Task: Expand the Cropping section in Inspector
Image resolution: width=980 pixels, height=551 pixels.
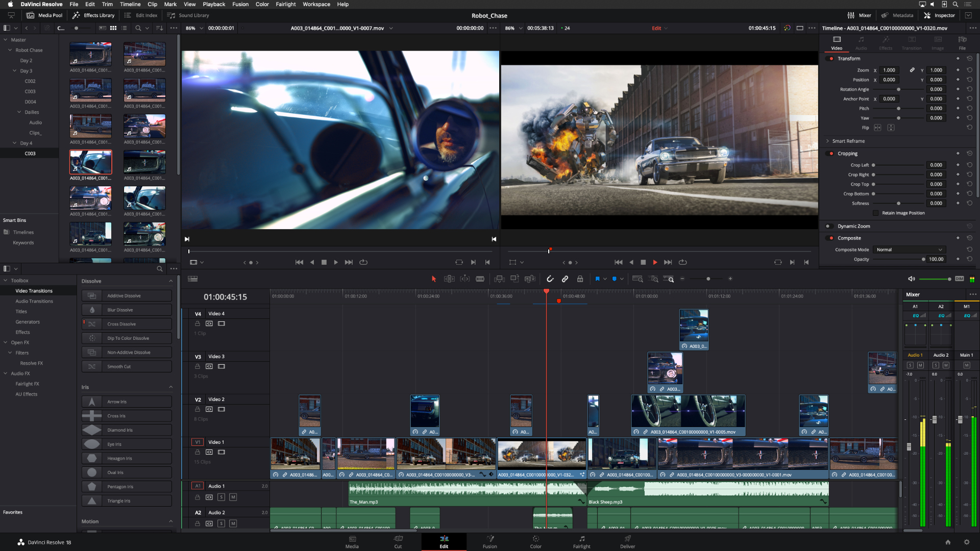Action: click(x=847, y=154)
